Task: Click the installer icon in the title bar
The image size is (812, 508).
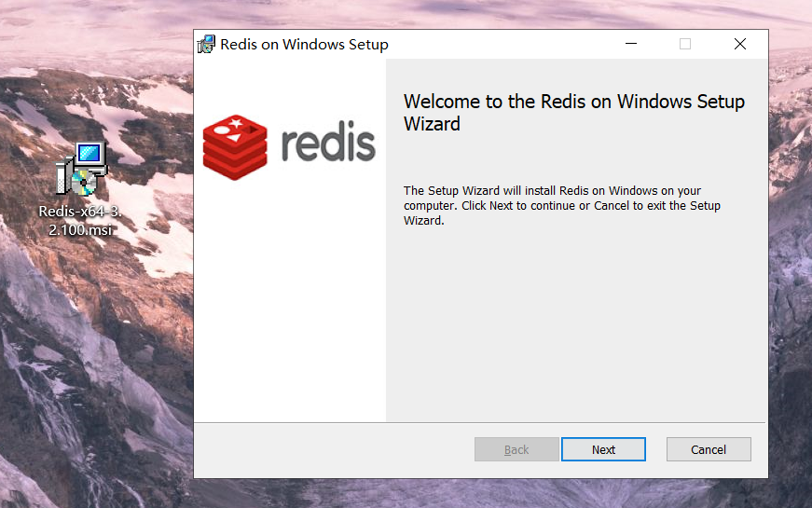Action: click(x=206, y=45)
